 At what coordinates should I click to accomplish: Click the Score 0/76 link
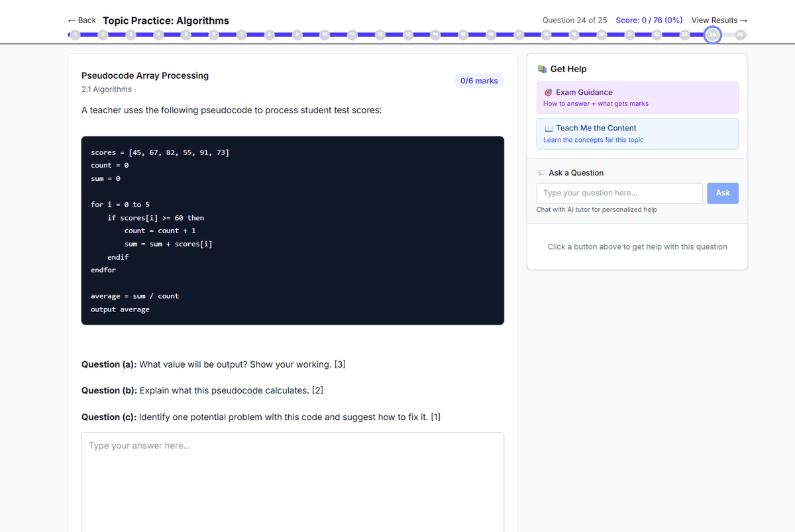coord(649,20)
